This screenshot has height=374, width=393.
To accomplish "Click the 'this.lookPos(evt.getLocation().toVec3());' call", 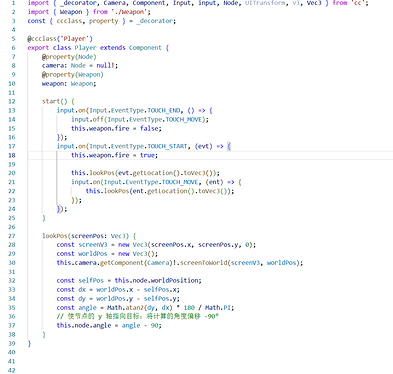I will 145,173.
